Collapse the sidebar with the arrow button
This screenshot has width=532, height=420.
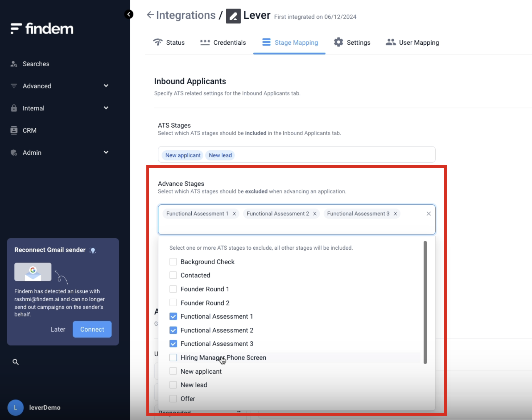pos(129,14)
